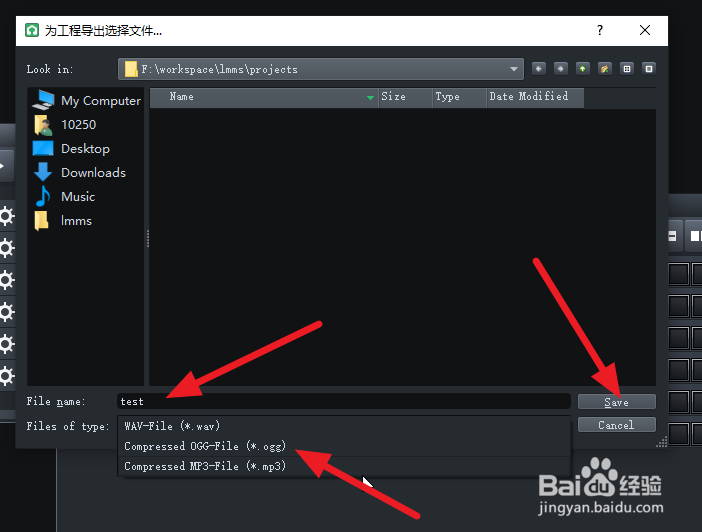Go to Desktop in the sidebar
The width and height of the screenshot is (702, 532).
tap(72, 149)
